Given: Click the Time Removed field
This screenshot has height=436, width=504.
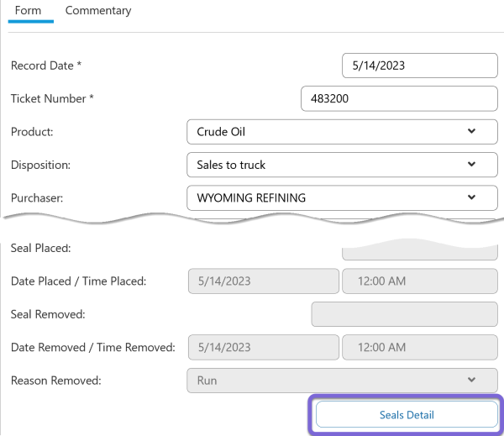Looking at the screenshot, I should (419, 347).
